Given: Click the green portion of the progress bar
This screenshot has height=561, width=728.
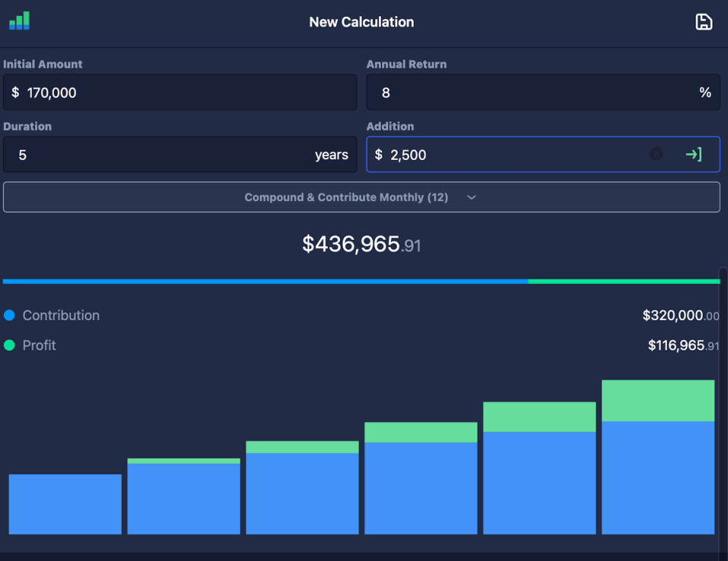Looking at the screenshot, I should pos(624,282).
